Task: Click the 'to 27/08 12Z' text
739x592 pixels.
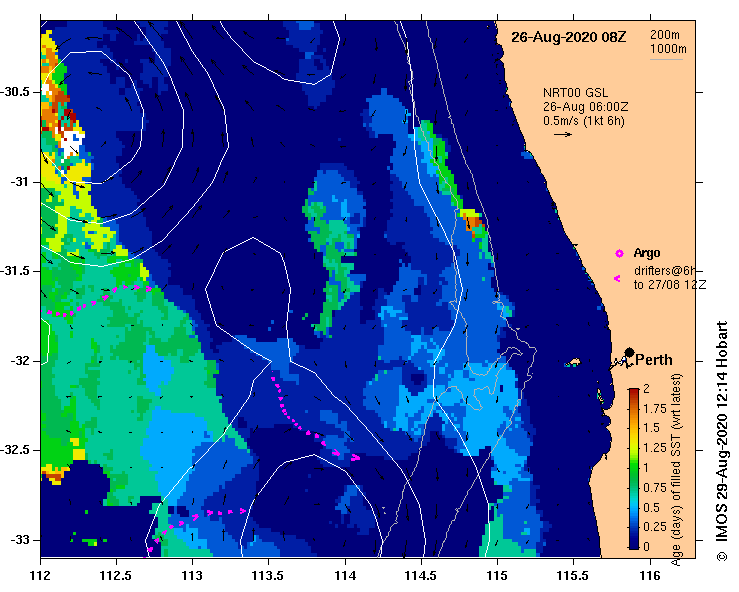Action: [x=670, y=285]
